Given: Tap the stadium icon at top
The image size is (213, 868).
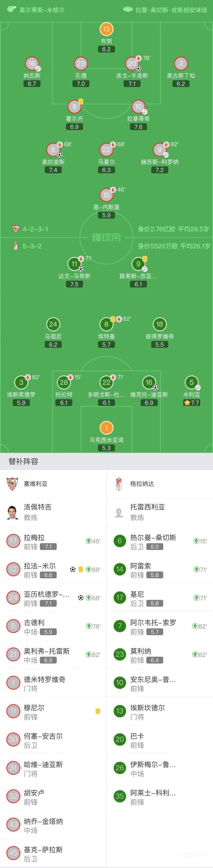Looking at the screenshot, I should pos(128,9).
